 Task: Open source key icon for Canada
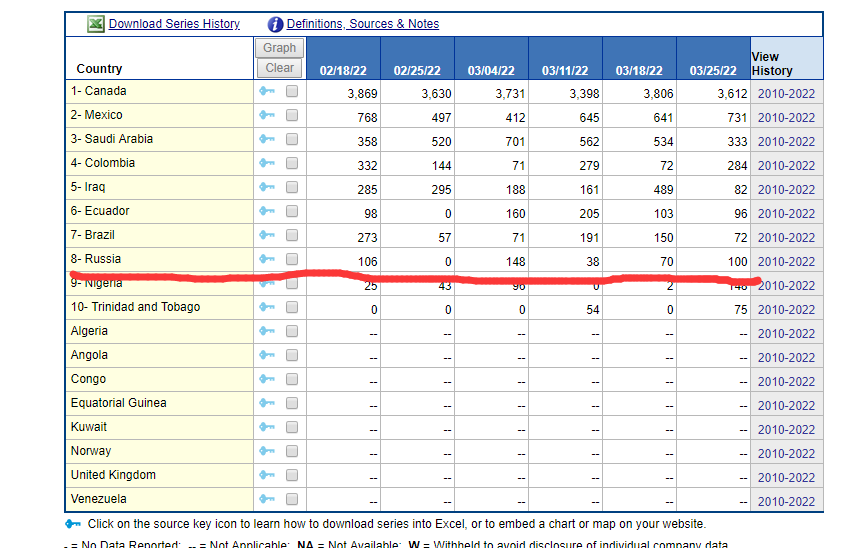pyautogui.click(x=267, y=91)
